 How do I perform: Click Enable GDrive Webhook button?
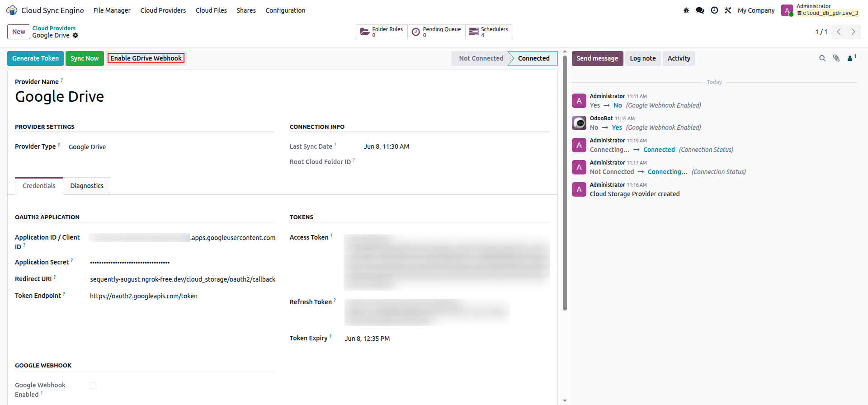coord(146,58)
